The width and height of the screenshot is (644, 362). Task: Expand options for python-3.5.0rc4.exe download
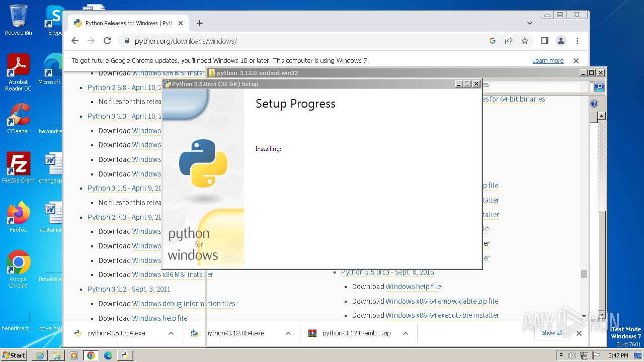click(x=171, y=333)
